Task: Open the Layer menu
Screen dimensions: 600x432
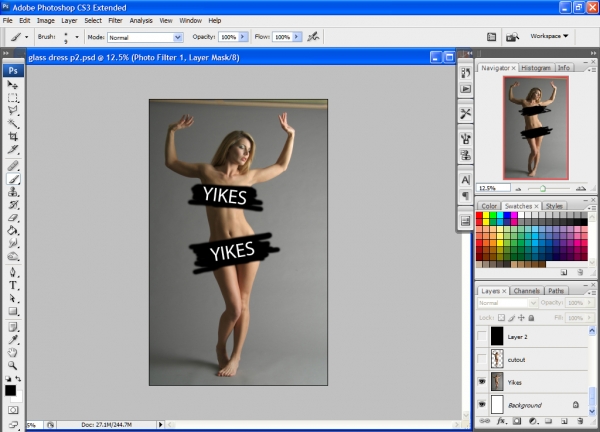Action: click(x=69, y=21)
